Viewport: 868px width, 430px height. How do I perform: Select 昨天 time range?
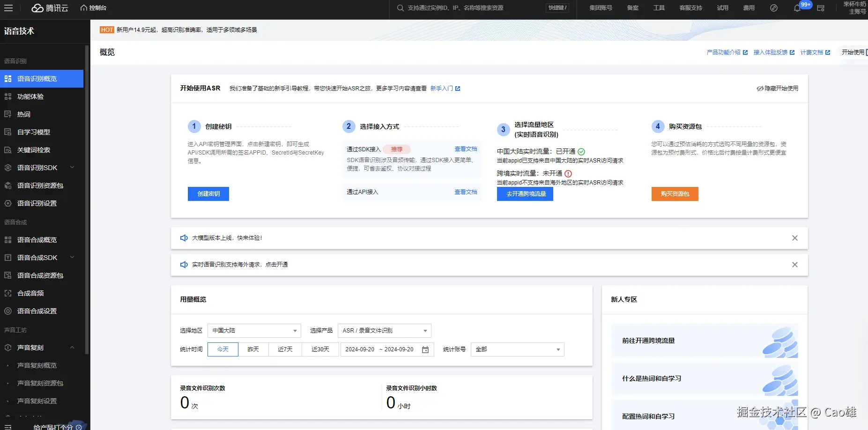pyautogui.click(x=253, y=349)
